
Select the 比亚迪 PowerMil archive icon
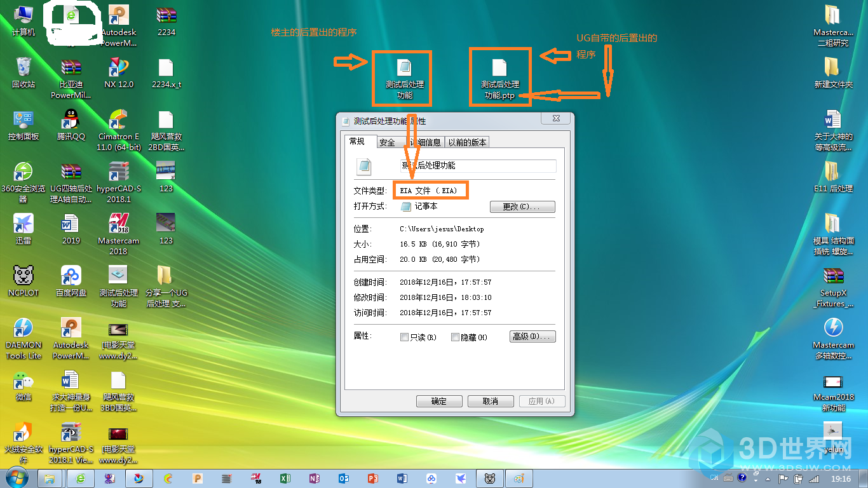point(71,78)
